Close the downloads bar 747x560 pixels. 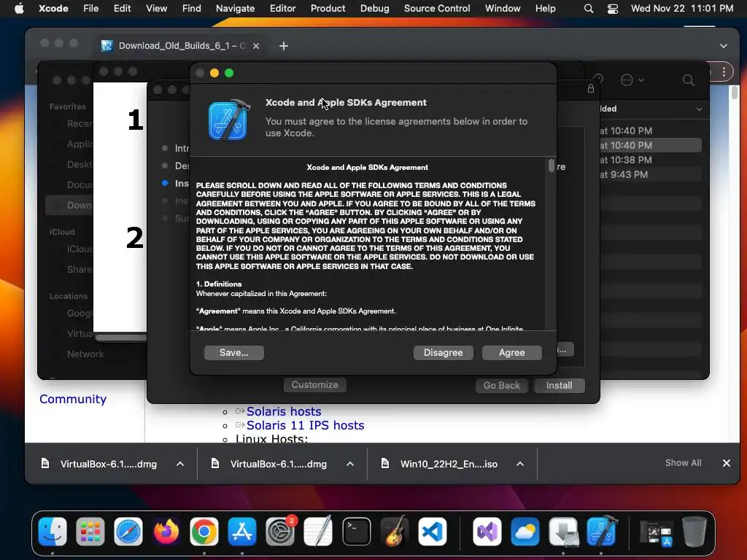726,463
